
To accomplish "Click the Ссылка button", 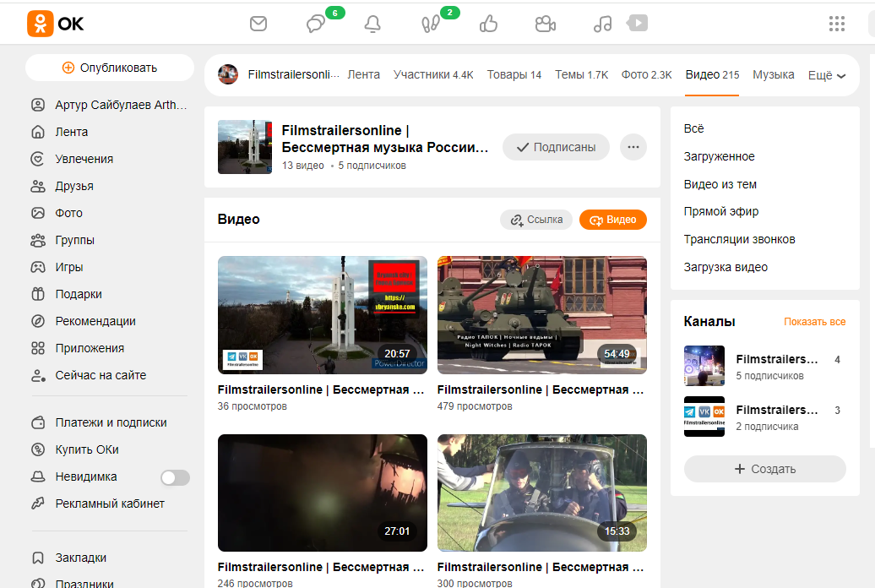I will tap(536, 220).
